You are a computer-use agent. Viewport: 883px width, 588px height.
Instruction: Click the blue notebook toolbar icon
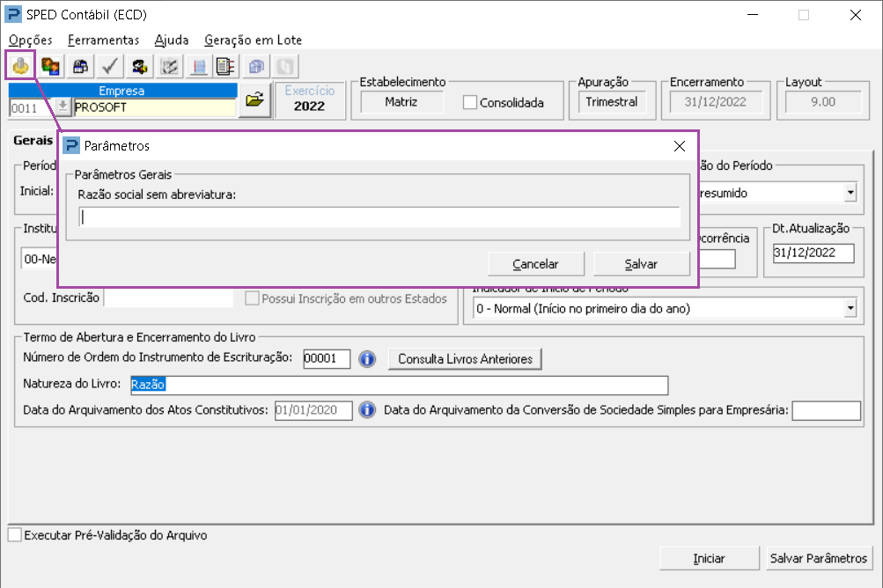coord(199,66)
